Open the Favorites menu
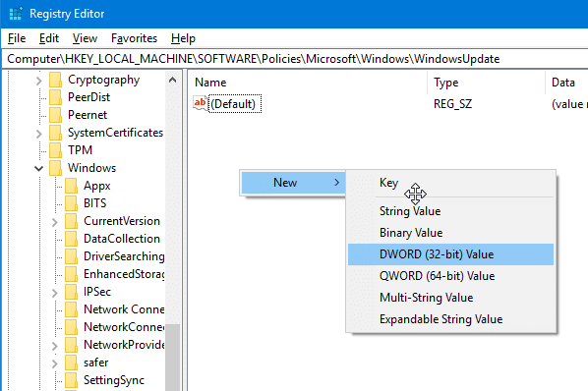 coord(134,38)
